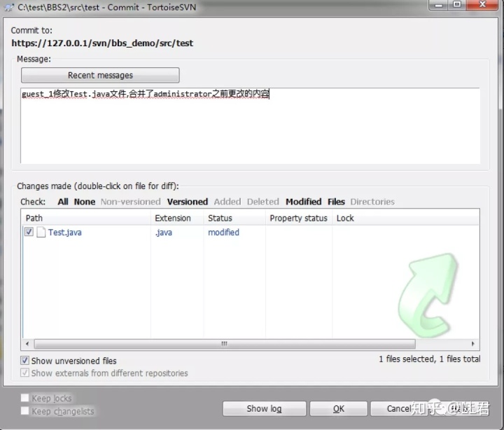Toggle Show unversioned files checkbox
This screenshot has height=430, width=504.
click(25, 361)
